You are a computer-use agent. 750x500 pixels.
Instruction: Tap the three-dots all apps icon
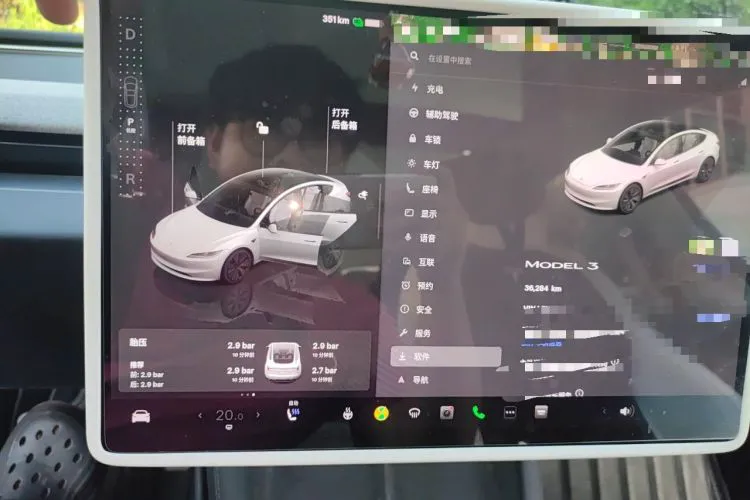point(510,412)
